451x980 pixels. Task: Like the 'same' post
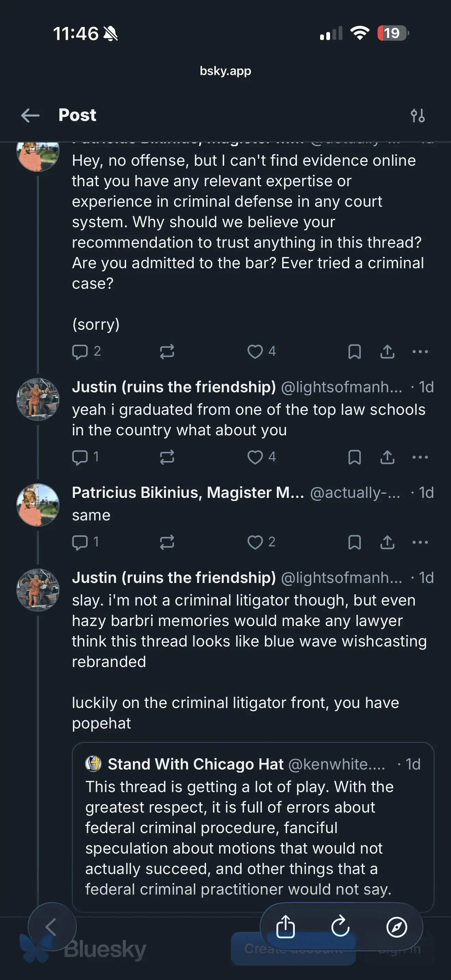click(255, 542)
